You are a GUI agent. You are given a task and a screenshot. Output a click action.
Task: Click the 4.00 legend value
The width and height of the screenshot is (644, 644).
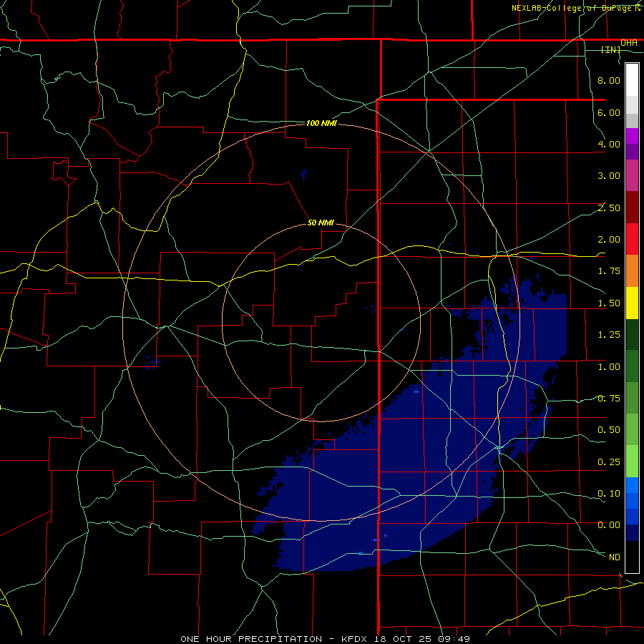tap(609, 144)
